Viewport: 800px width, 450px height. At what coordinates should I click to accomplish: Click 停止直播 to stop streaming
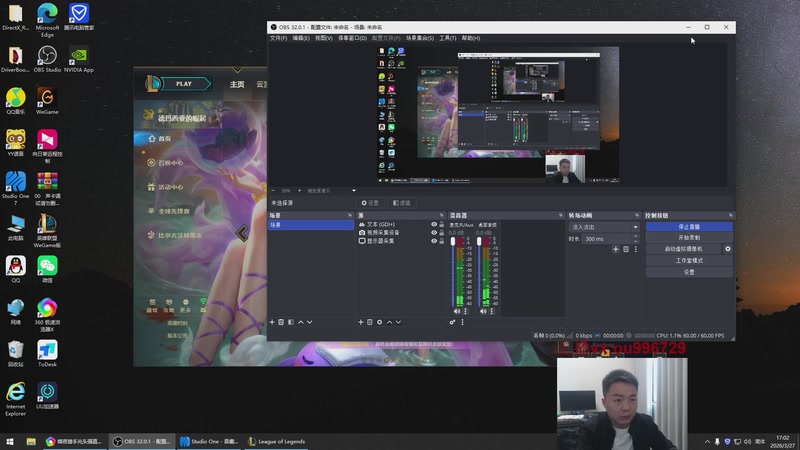click(x=689, y=227)
